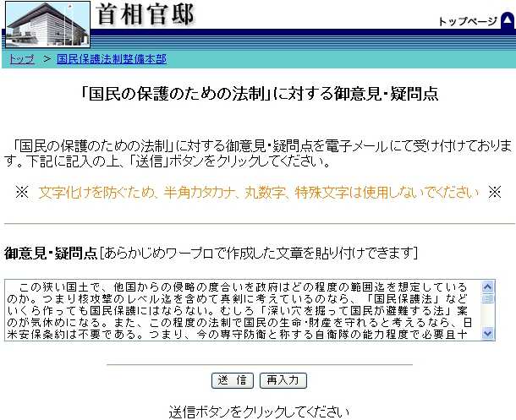Click the text area scrollbar thumb
Screen dimensions: 516x420
pyautogui.click(x=487, y=298)
